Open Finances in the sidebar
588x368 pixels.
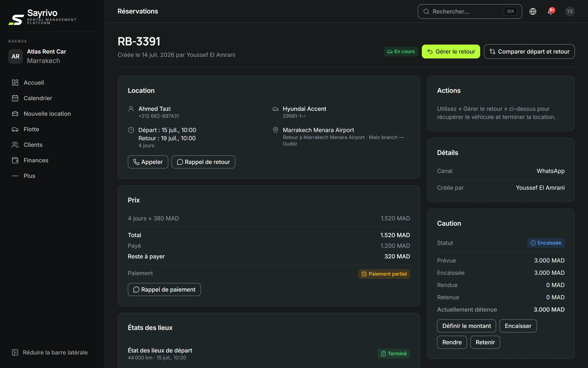tap(52, 160)
